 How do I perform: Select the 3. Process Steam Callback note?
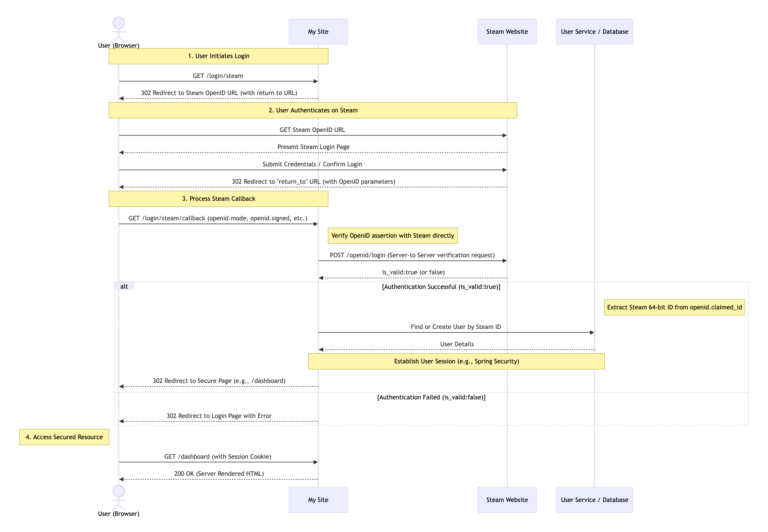[x=218, y=198]
